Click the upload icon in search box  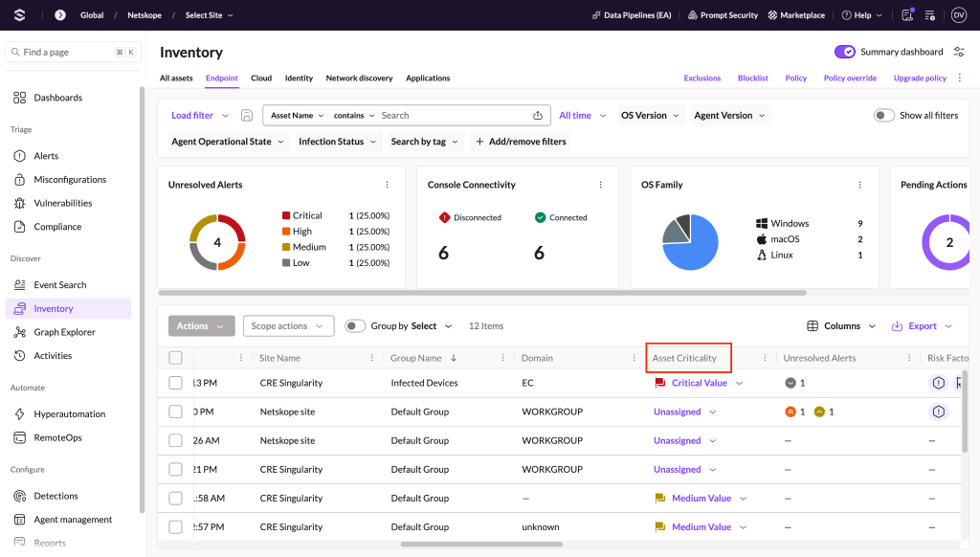click(x=538, y=115)
